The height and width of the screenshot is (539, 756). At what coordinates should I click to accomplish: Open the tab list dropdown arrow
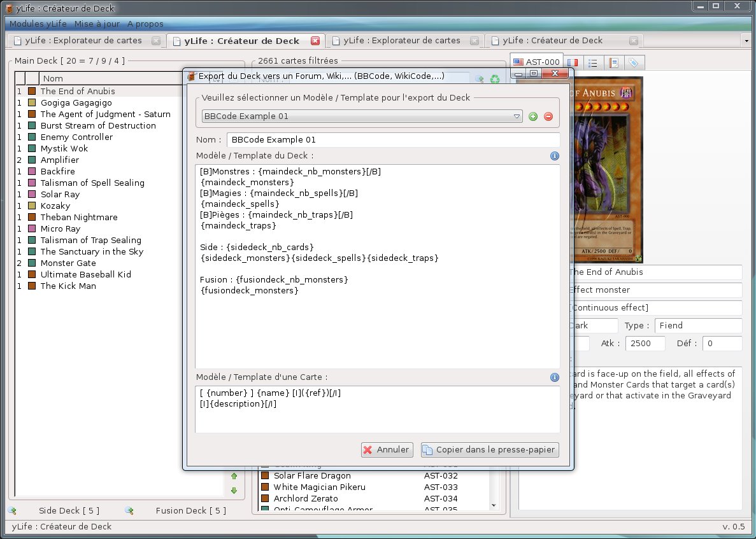click(747, 41)
